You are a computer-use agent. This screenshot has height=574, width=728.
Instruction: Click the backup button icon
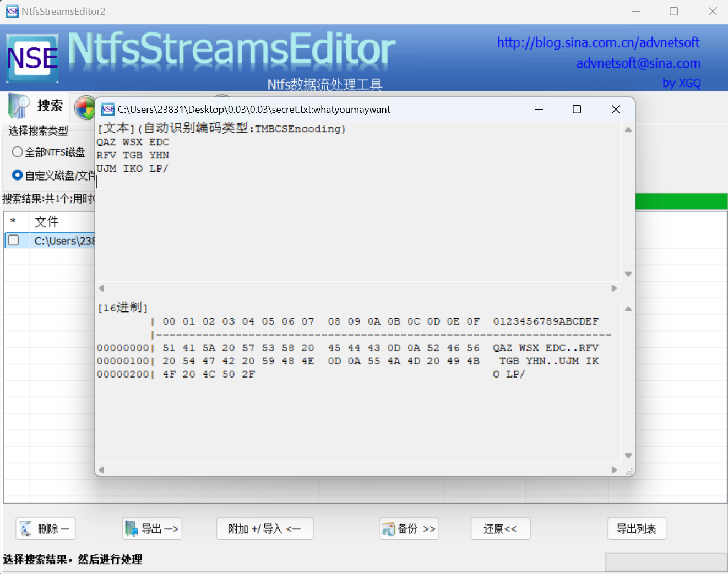click(x=389, y=529)
